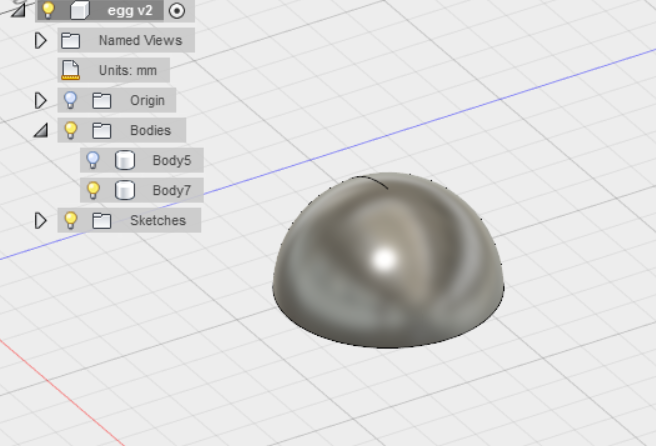Click the egg v2 component cube icon
Image resolution: width=656 pixels, height=446 pixels.
click(x=79, y=10)
